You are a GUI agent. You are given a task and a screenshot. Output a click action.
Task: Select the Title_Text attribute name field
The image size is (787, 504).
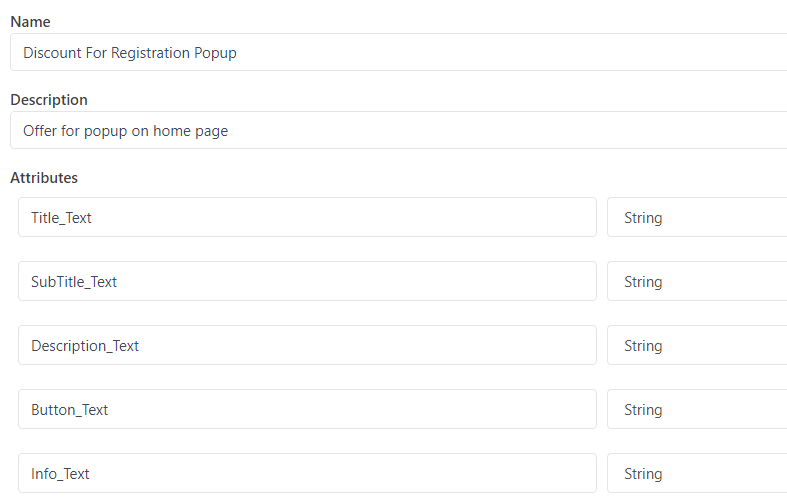click(307, 217)
